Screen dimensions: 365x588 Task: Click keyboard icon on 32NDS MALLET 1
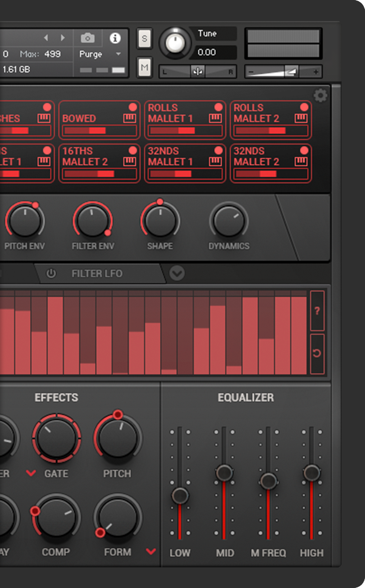click(x=215, y=162)
